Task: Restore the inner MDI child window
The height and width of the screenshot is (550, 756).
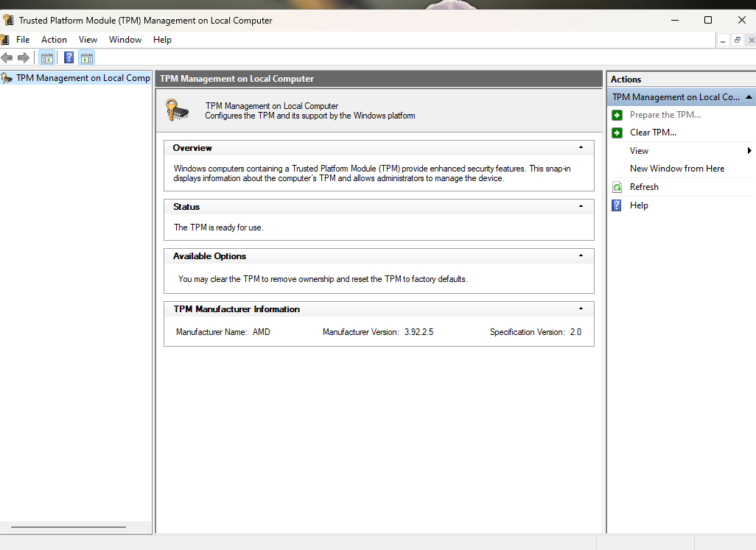Action: tap(737, 40)
